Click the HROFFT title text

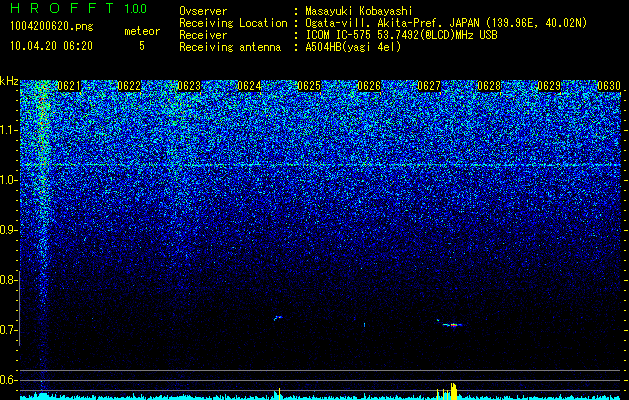pos(62,8)
